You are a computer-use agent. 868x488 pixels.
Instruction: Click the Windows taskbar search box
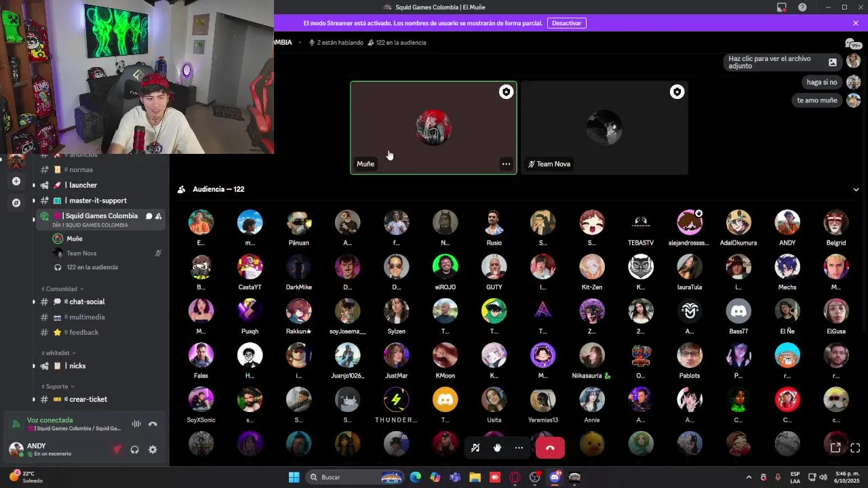355,477
